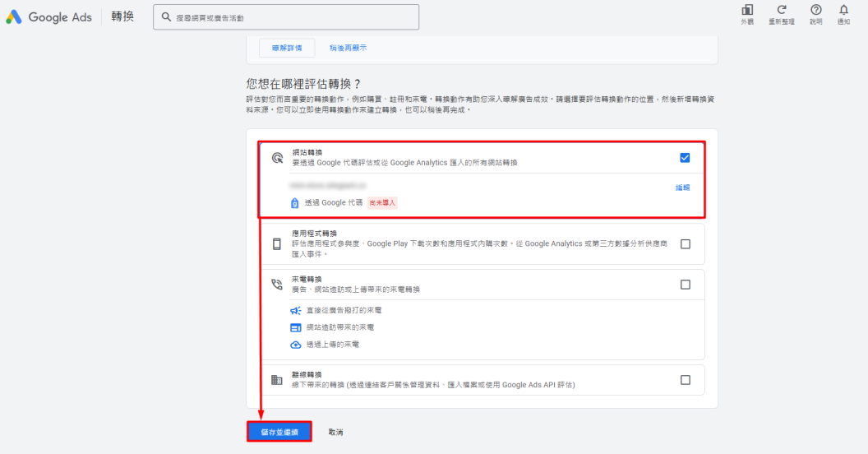Image resolution: width=868 pixels, height=454 pixels.
Task: Click the 來電轉換 phone call icon
Action: [277, 285]
